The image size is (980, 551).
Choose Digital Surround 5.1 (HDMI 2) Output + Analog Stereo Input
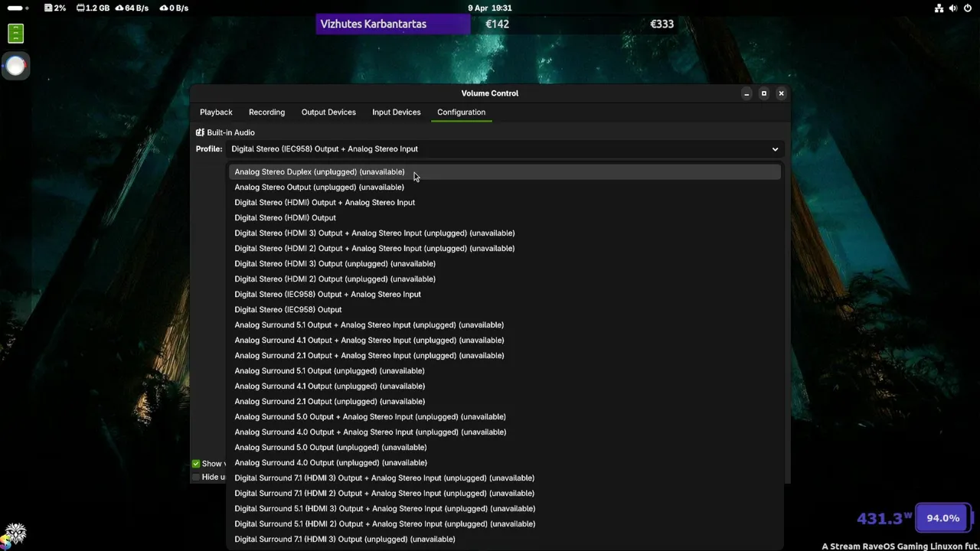coord(505,524)
